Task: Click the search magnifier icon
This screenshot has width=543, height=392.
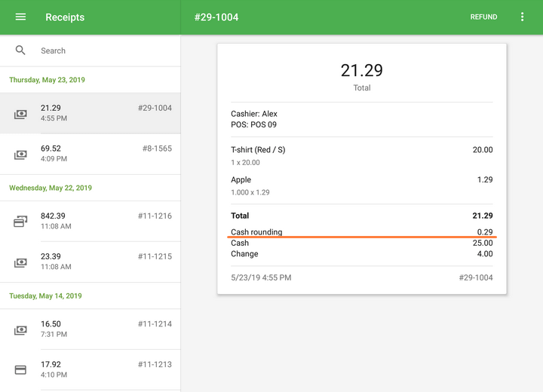Action: (x=20, y=51)
